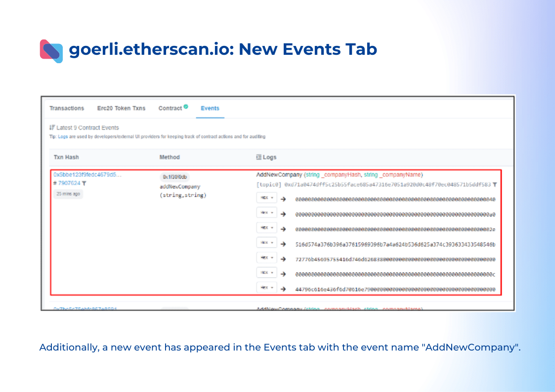Click the green verified checkmark on Contract
Screen dimensions: 555x392
pyautogui.click(x=186, y=106)
